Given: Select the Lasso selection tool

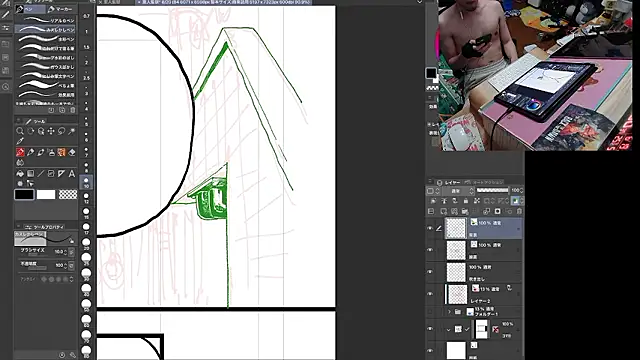Looking at the screenshot, I should 61,131.
